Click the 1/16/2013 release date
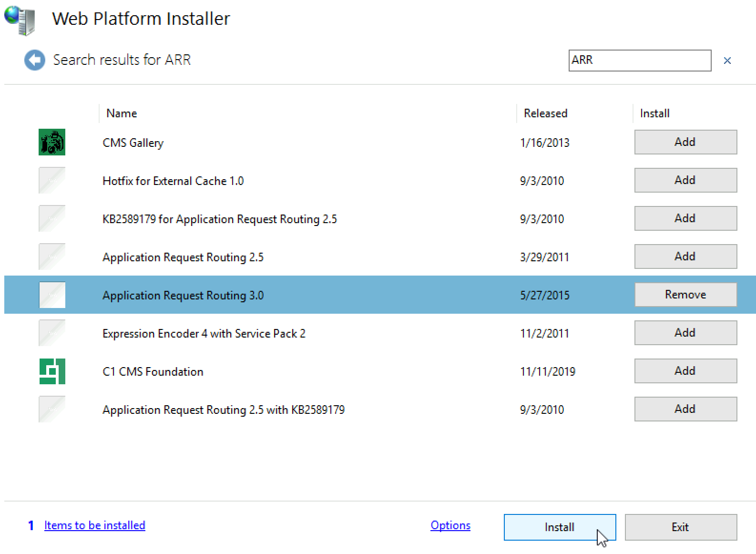The width and height of the screenshot is (756, 554). pyautogui.click(x=545, y=143)
